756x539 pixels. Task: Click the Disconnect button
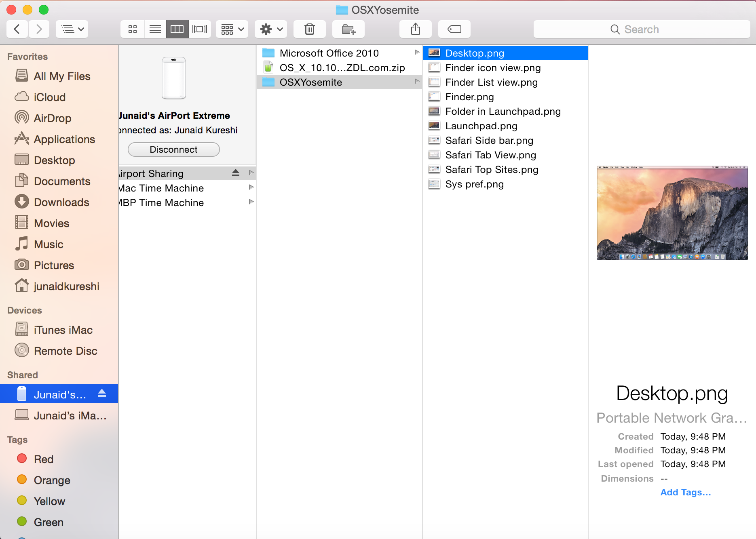(x=174, y=149)
